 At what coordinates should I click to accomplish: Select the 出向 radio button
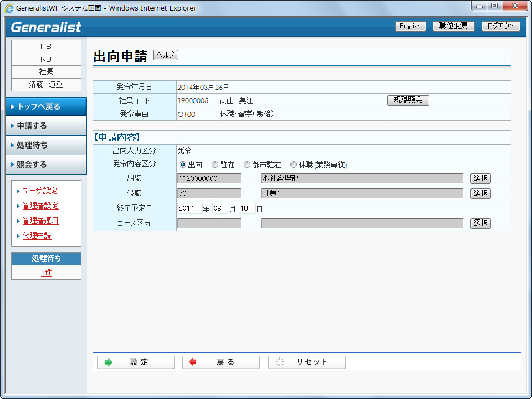tap(183, 165)
